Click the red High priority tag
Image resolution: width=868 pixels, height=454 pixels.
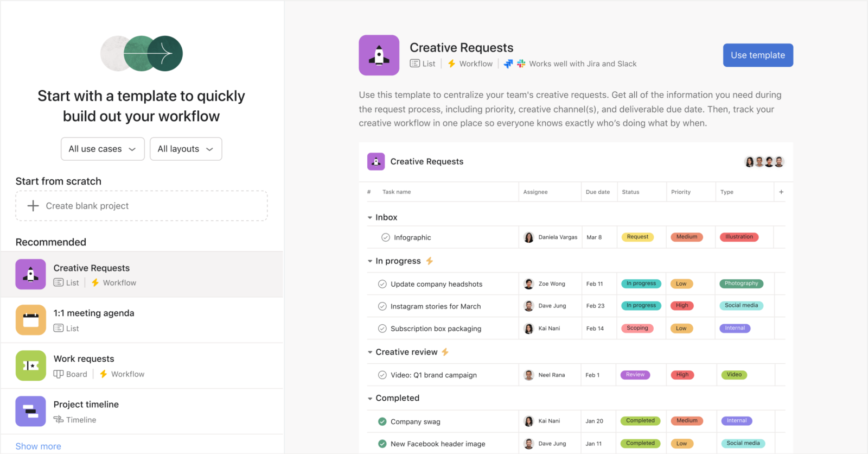pos(682,306)
